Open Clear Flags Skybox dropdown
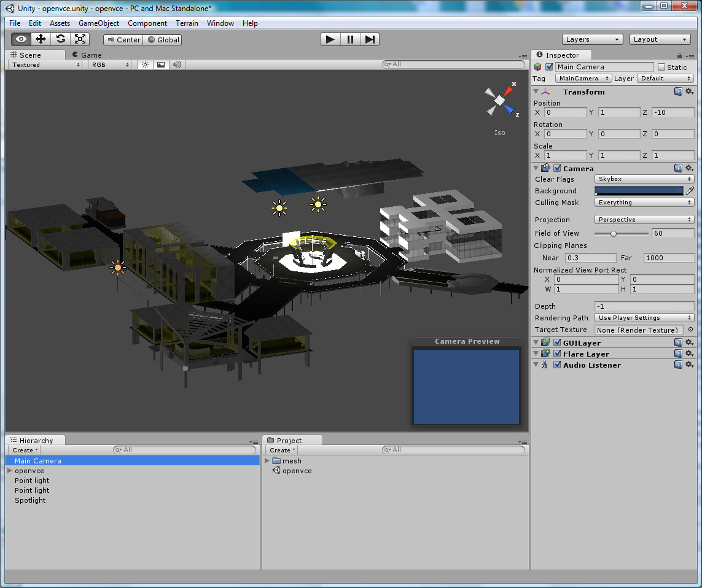 pyautogui.click(x=644, y=179)
